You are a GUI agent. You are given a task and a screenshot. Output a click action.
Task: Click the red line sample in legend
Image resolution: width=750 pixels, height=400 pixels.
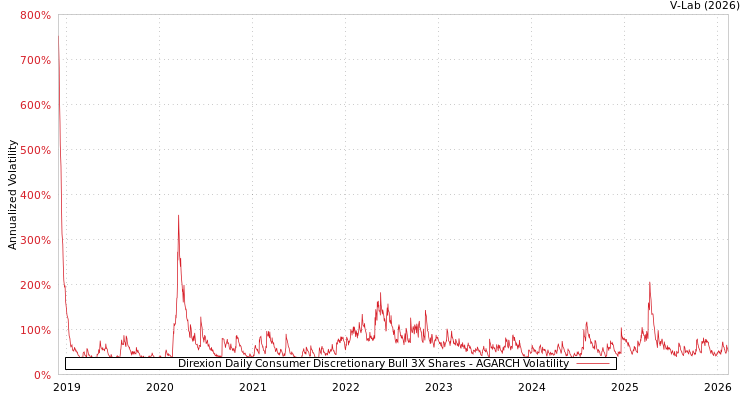[x=593, y=364]
